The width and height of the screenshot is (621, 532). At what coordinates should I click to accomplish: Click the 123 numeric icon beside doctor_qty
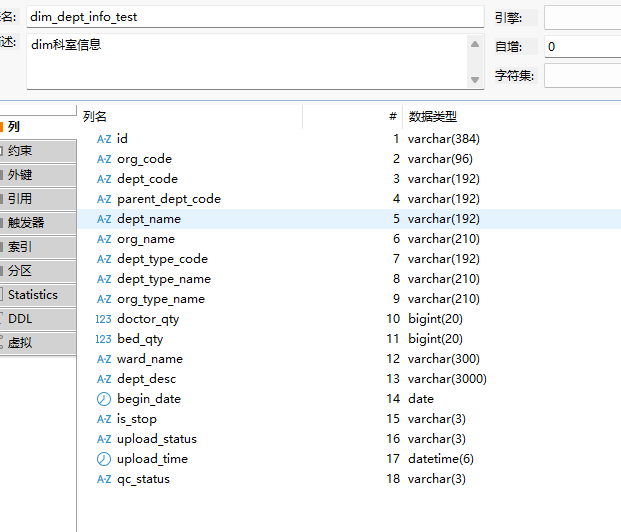pos(104,319)
